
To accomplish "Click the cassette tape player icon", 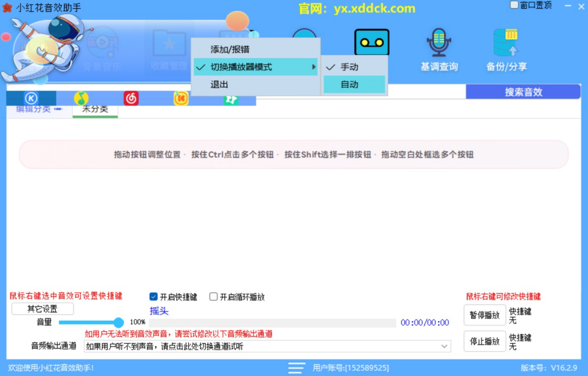I will pos(371,42).
